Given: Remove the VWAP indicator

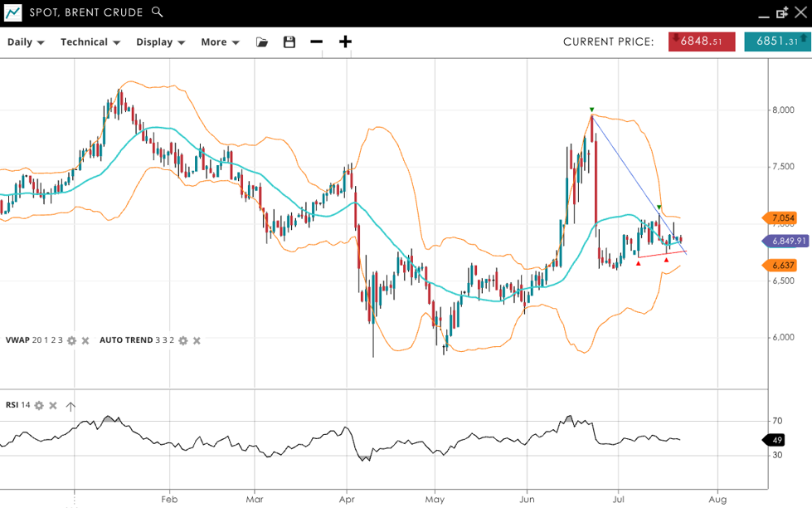Looking at the screenshot, I should [x=85, y=340].
